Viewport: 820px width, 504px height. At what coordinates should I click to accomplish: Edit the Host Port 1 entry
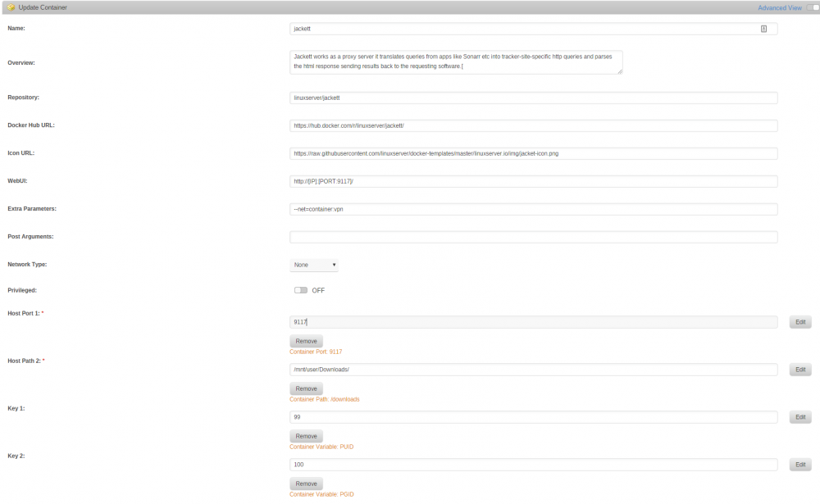pyautogui.click(x=800, y=322)
